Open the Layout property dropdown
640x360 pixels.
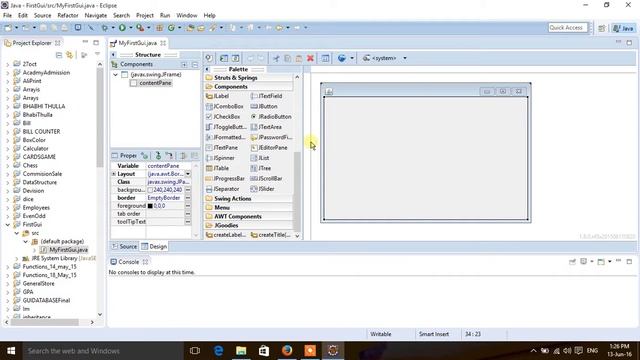click(x=188, y=174)
